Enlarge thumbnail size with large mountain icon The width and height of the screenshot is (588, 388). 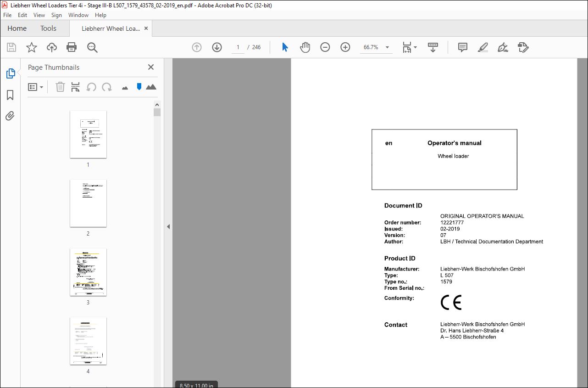151,87
